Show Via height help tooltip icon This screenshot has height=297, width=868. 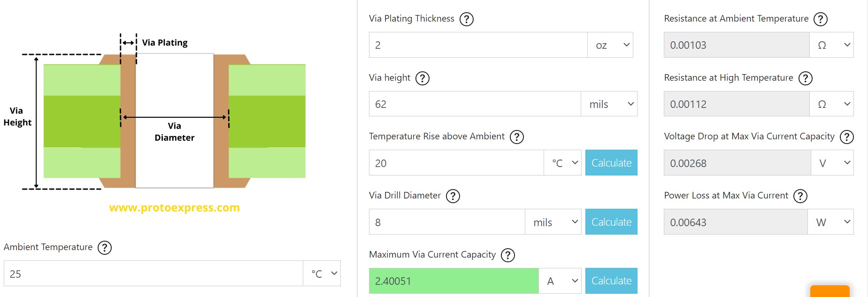coord(422,78)
